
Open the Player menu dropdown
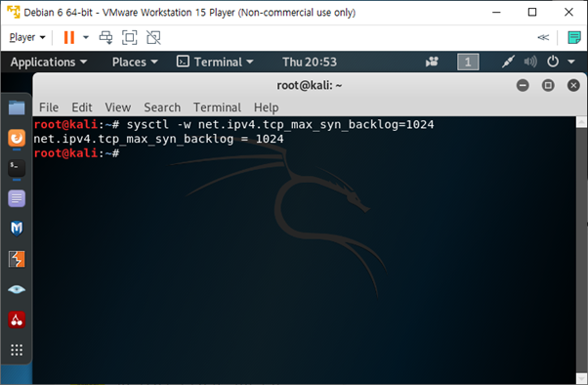click(x=27, y=37)
